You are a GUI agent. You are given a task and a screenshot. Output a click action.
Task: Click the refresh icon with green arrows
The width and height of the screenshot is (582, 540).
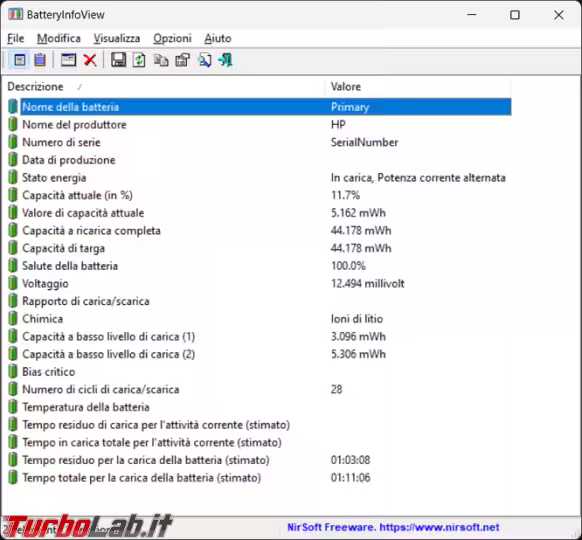[x=139, y=60]
